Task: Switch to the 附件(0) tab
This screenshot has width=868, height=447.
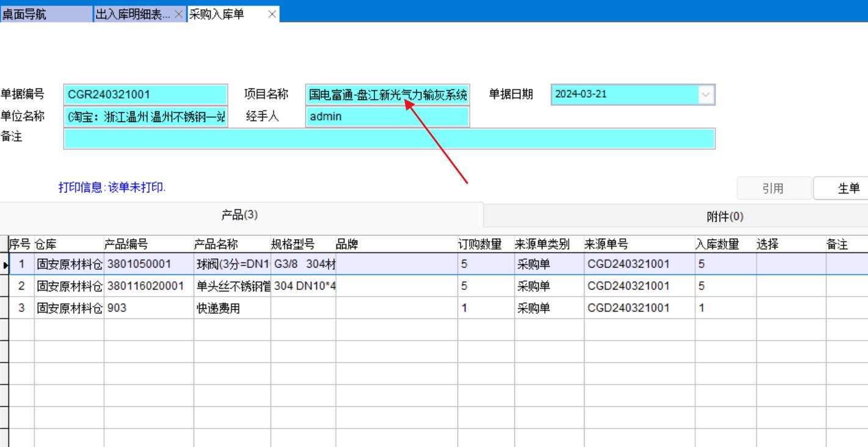Action: coord(724,216)
